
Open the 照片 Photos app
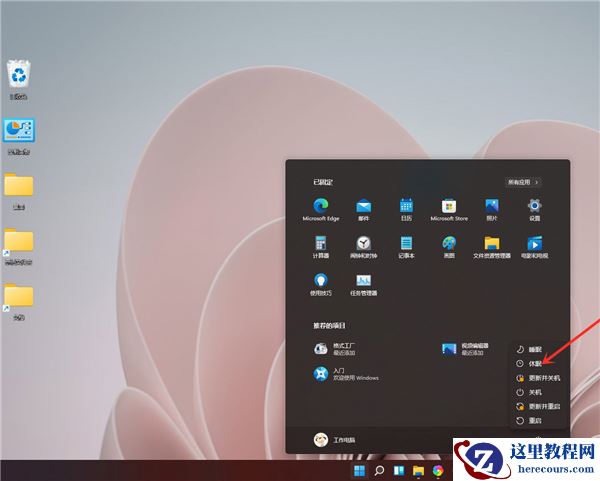492,209
